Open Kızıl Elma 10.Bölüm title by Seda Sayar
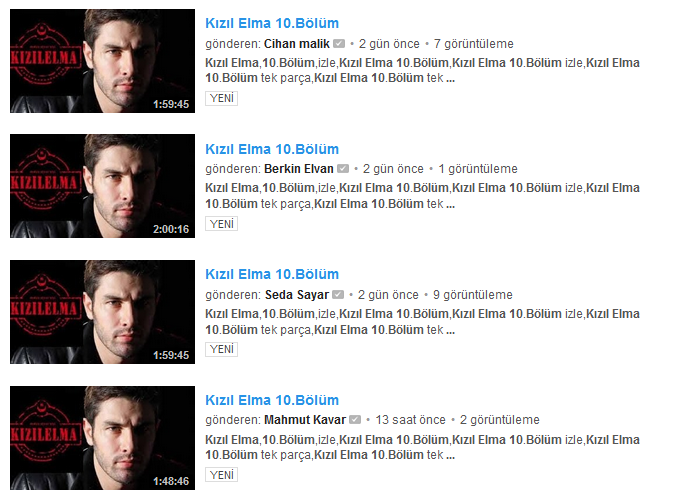Image resolution: width=673 pixels, height=498 pixels. [x=272, y=274]
